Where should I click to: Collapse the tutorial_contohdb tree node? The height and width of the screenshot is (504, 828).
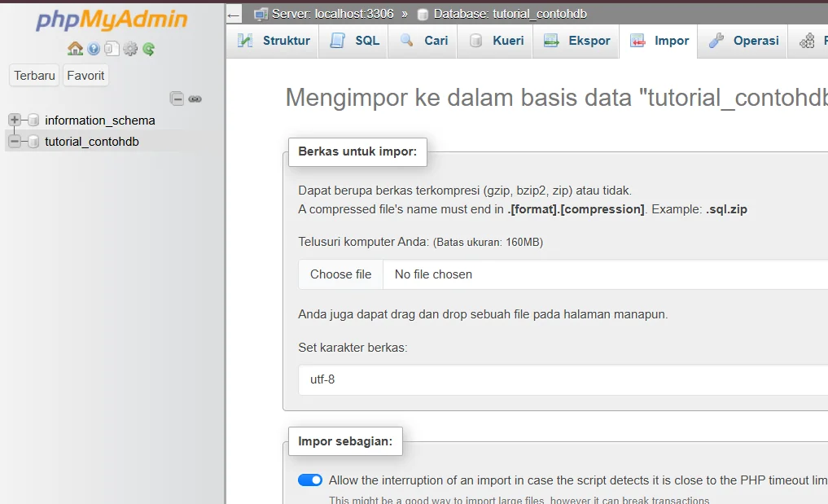15,141
